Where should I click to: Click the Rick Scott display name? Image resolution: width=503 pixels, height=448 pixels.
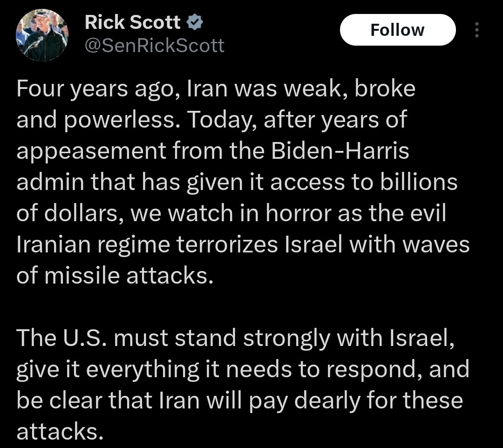point(132,22)
